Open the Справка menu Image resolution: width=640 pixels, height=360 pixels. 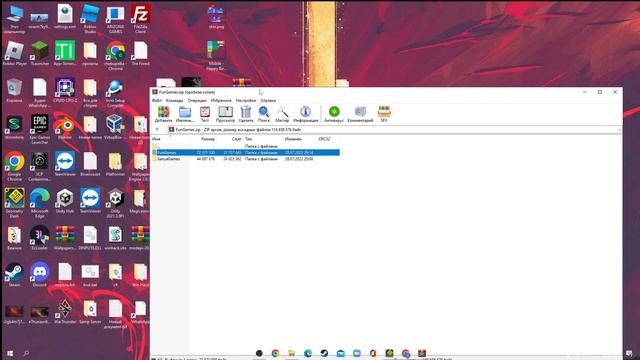[x=268, y=100]
